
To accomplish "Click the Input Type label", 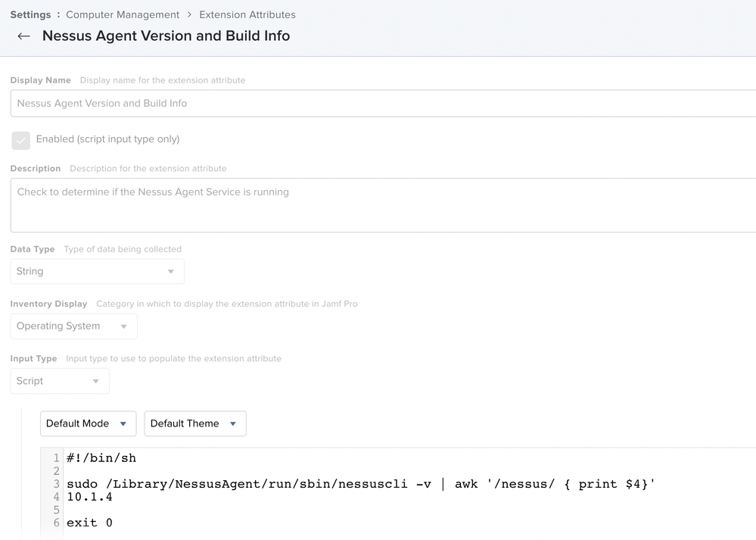I will 33,358.
